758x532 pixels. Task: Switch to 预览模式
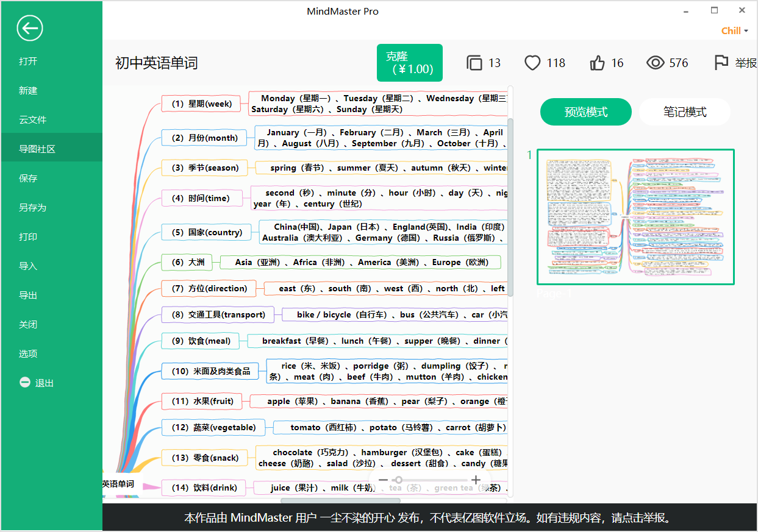pos(585,112)
